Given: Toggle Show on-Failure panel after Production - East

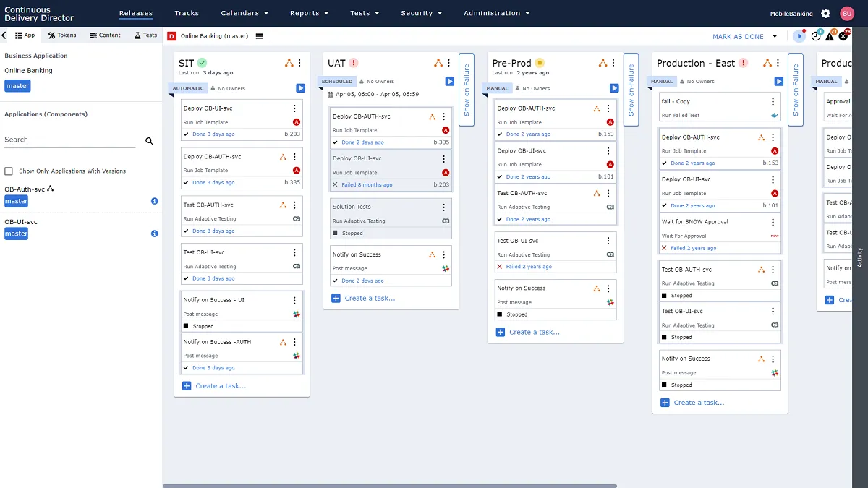Looking at the screenshot, I should click(796, 90).
